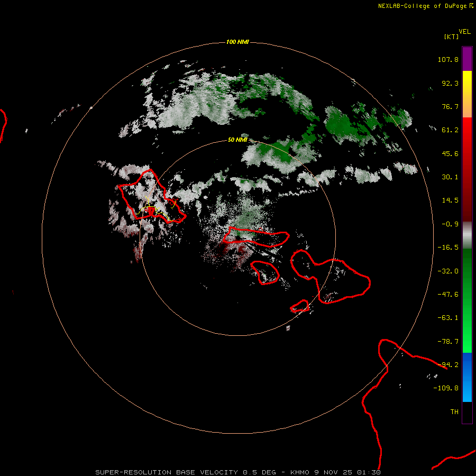Select the -63.1 scale value

[448, 318]
